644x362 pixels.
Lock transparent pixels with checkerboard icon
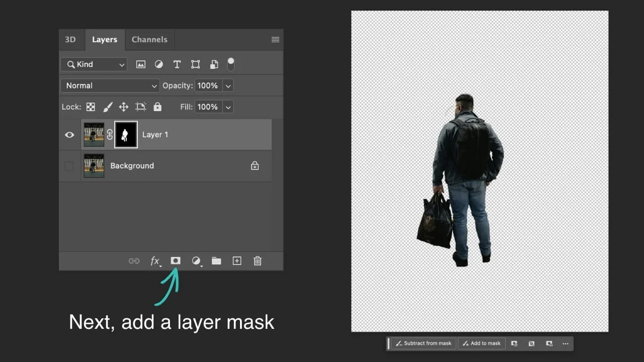point(91,107)
